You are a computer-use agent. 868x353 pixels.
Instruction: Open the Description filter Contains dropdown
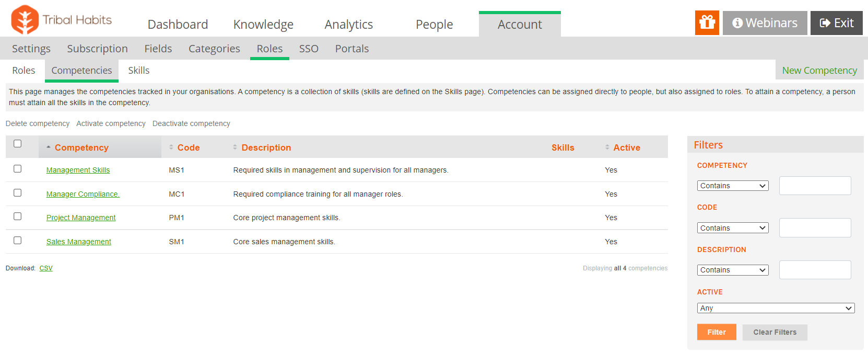coord(733,270)
